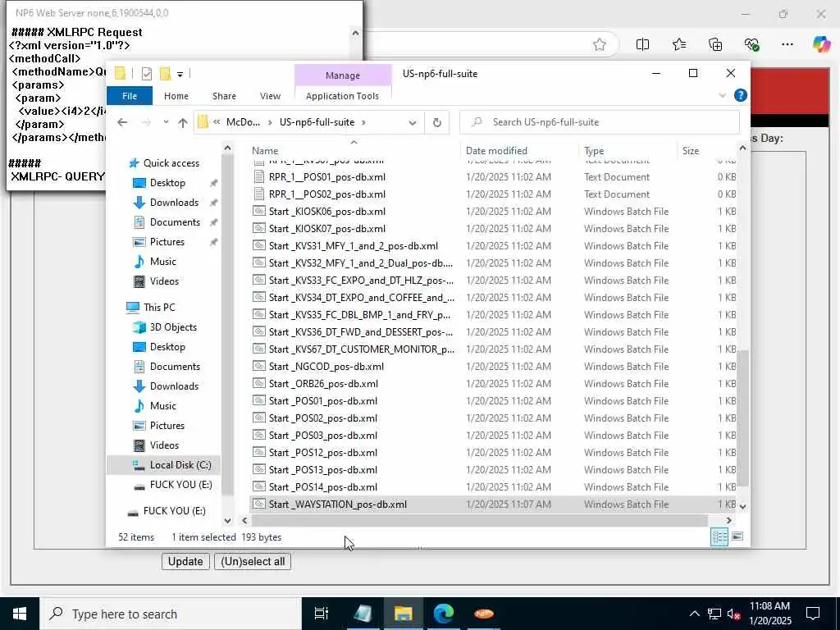Image resolution: width=840 pixels, height=630 pixels.
Task: Open pinned Downloads under Quick access
Action: pos(174,203)
